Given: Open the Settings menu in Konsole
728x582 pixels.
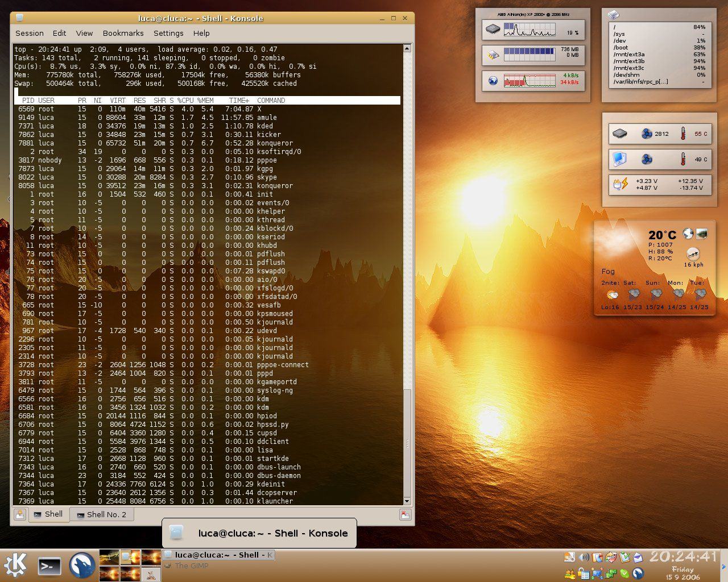Looking at the screenshot, I should coord(168,34).
